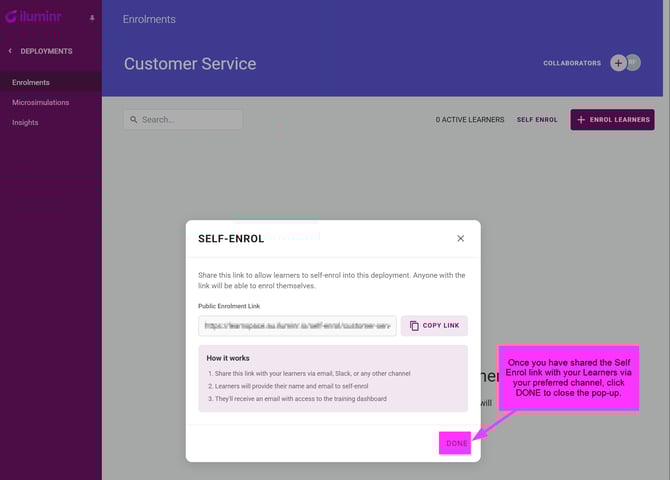Click the pin icon beside the logo
The height and width of the screenshot is (480, 670).
pyautogui.click(x=92, y=18)
